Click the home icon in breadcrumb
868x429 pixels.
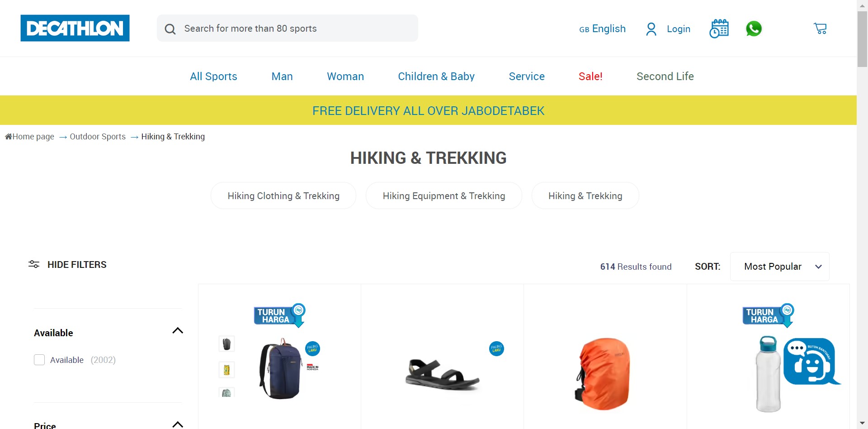[x=8, y=137]
